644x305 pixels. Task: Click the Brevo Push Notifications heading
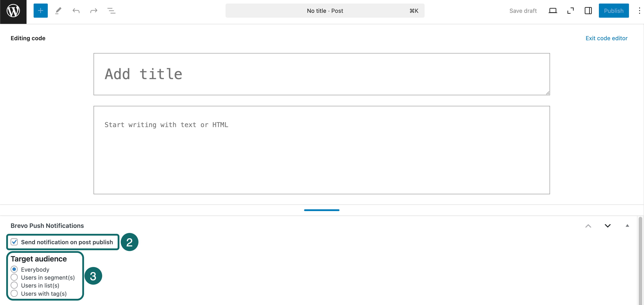[x=47, y=226]
